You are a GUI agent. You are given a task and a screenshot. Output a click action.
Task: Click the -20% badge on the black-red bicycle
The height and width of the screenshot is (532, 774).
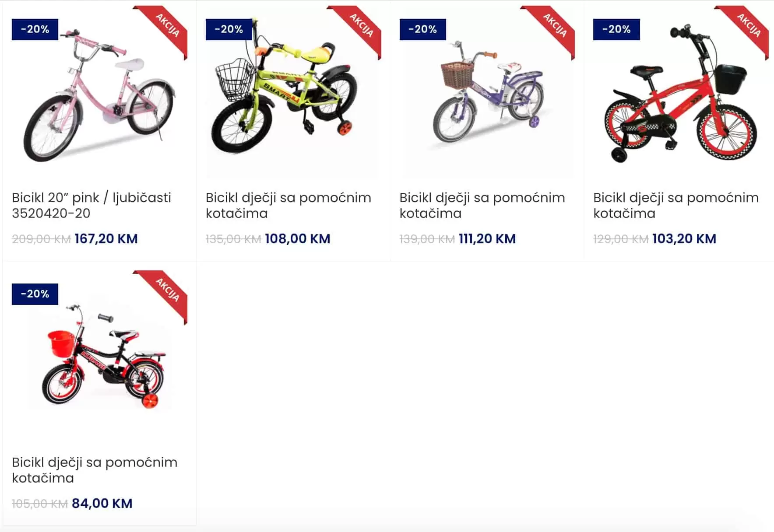[35, 294]
